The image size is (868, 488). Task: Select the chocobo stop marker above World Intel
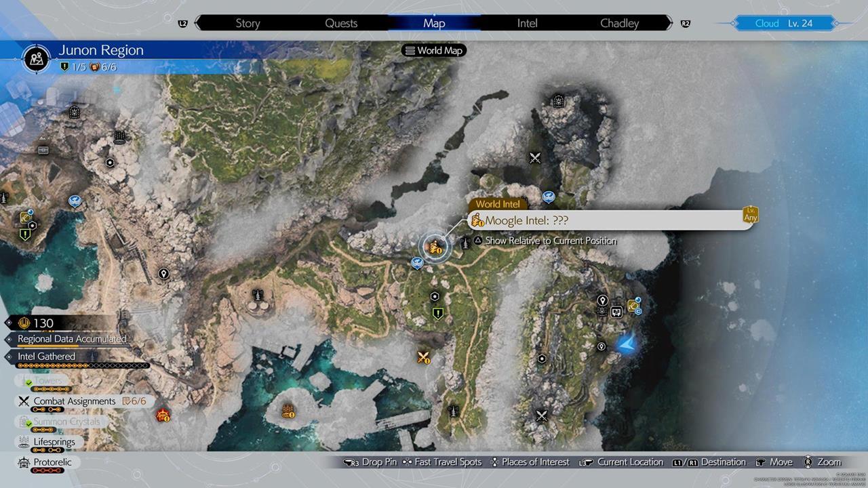[549, 197]
